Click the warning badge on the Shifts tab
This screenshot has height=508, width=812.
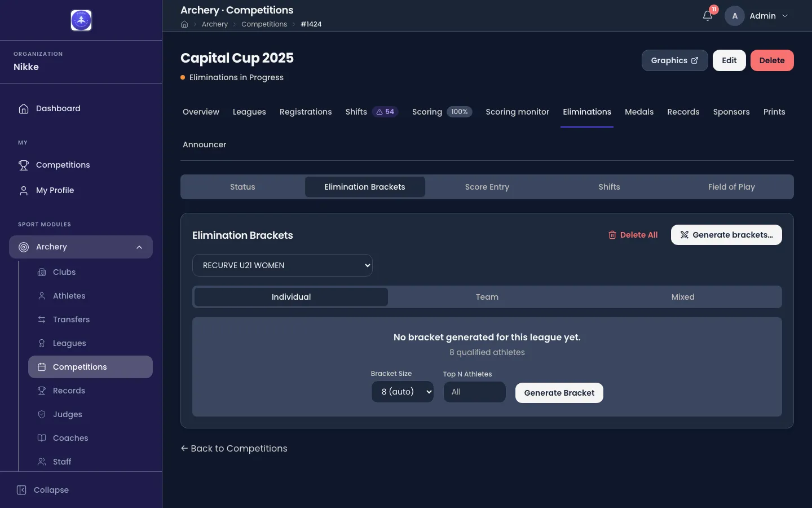[385, 112]
